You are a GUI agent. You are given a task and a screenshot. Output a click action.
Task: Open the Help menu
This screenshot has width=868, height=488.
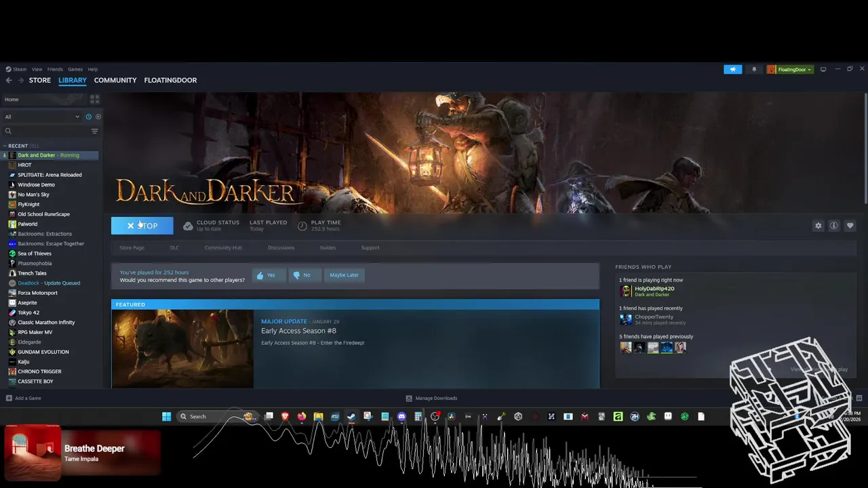coord(93,69)
